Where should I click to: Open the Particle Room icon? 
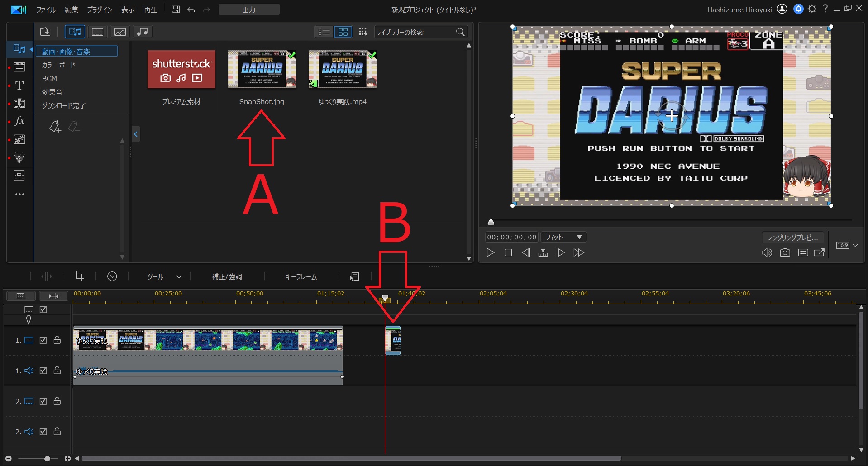pyautogui.click(x=19, y=157)
